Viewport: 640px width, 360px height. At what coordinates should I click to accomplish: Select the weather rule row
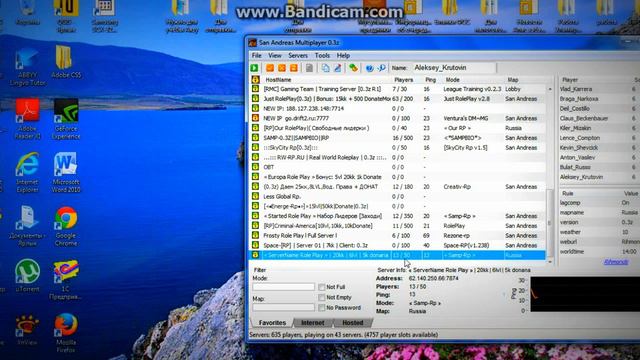pos(599,232)
